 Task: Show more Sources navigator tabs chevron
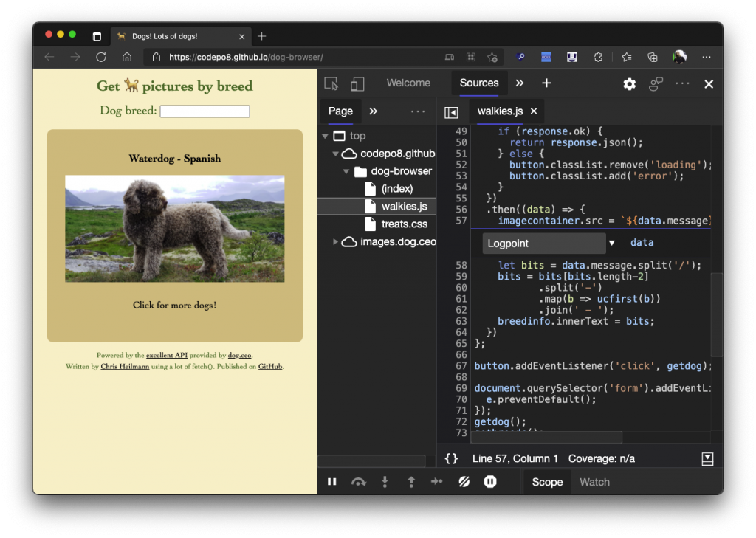pyautogui.click(x=373, y=111)
